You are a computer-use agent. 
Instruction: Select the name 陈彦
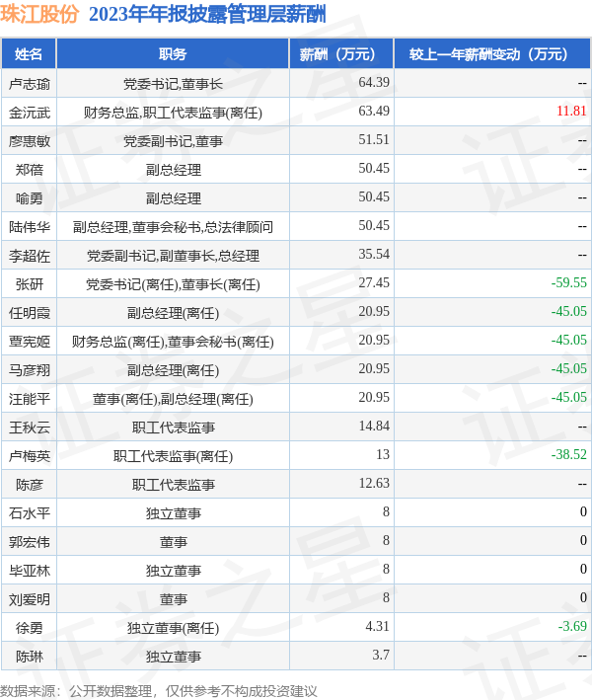point(30,485)
